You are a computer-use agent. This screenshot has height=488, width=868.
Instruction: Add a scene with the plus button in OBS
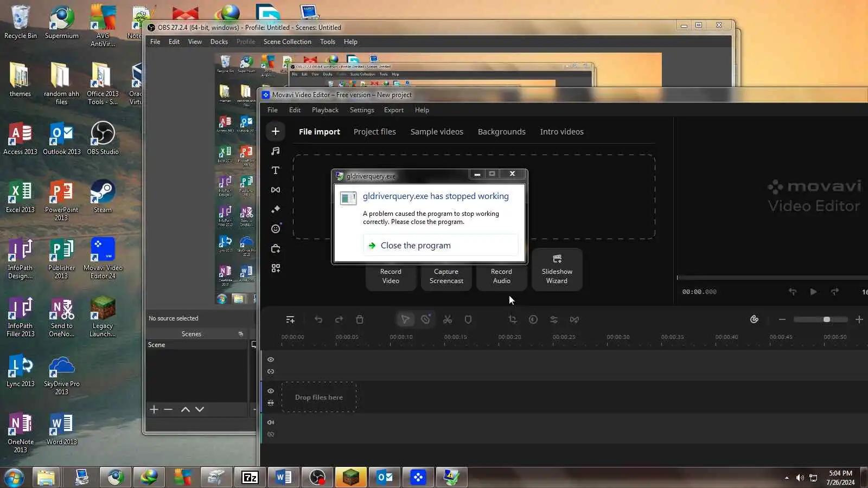coord(154,409)
